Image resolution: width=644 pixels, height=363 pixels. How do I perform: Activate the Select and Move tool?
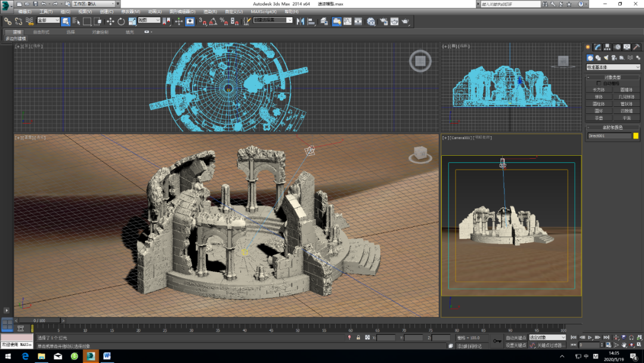tap(110, 21)
